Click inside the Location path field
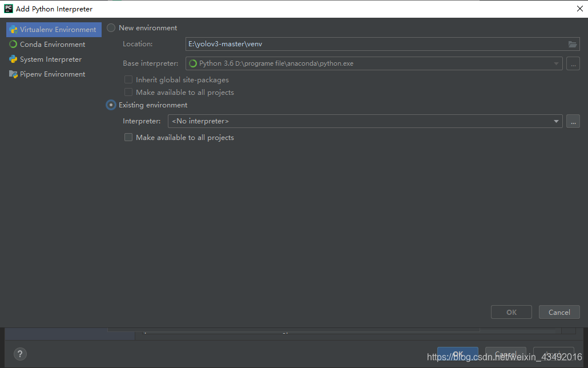 [343, 43]
